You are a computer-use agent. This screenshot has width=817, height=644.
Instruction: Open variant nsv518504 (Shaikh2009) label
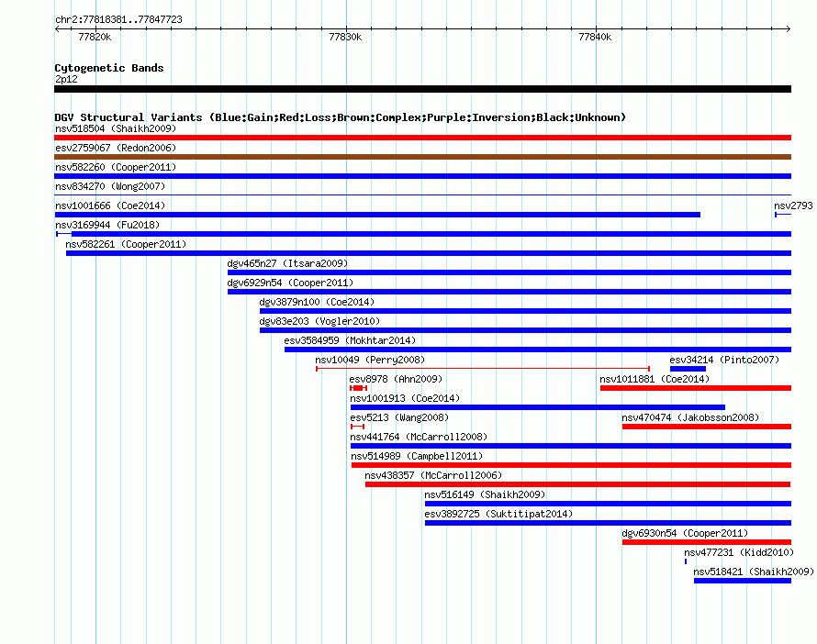pos(116,128)
